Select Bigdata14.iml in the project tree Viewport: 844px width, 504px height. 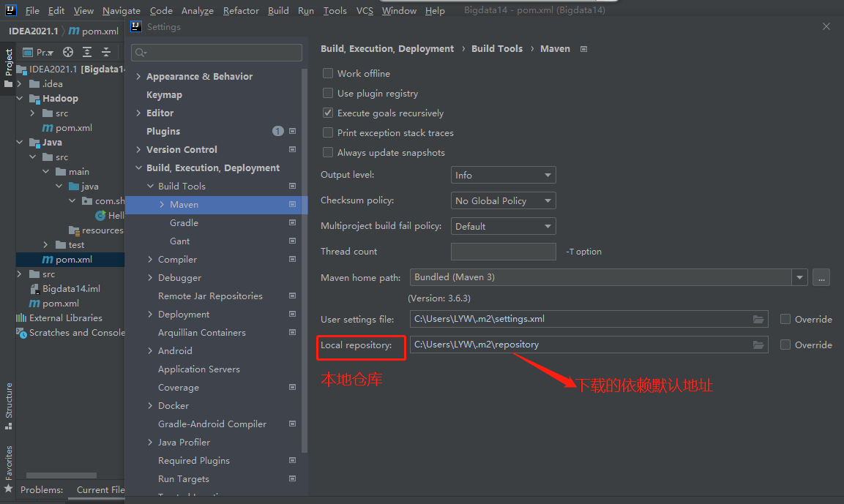point(71,289)
